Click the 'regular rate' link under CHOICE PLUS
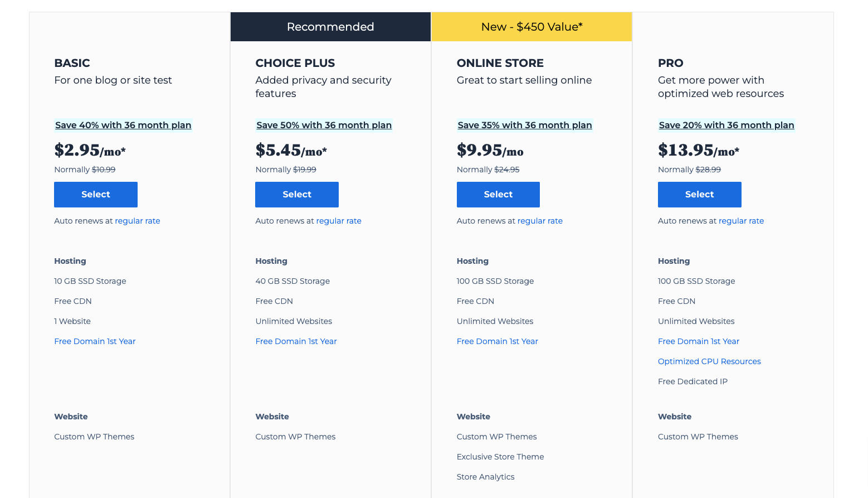Viewport: 868px width, 498px height. click(338, 220)
